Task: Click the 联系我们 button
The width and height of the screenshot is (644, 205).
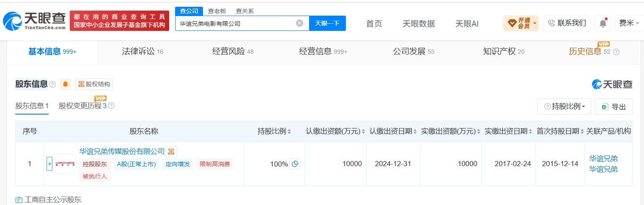Action: 567,23
